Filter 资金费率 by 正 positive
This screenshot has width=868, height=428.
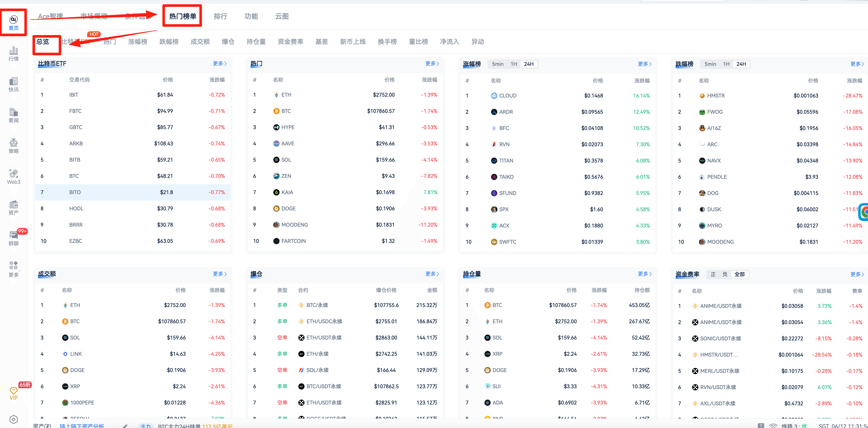(x=713, y=274)
